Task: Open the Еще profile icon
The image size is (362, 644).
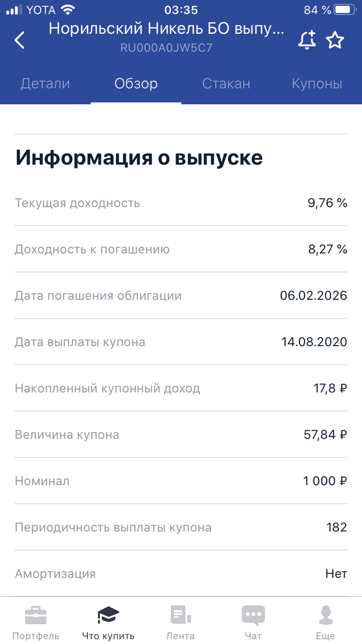Action: pos(326,617)
